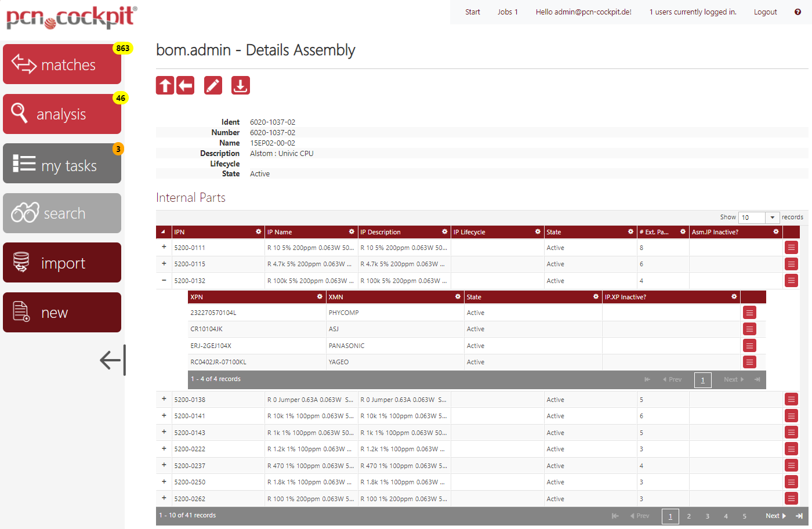Screen dimensions: 812x529
Task: Go to the analysis section
Action: (62, 114)
